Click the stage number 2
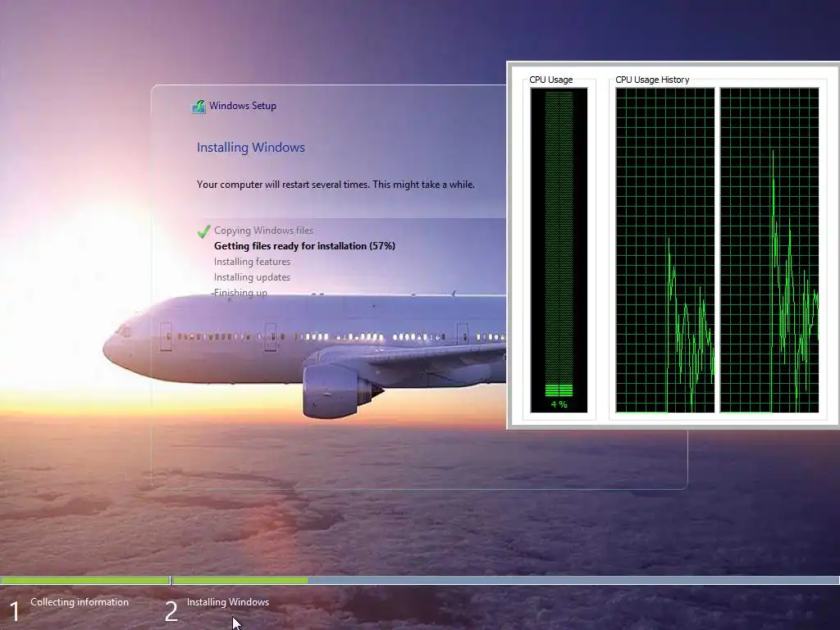 171,612
